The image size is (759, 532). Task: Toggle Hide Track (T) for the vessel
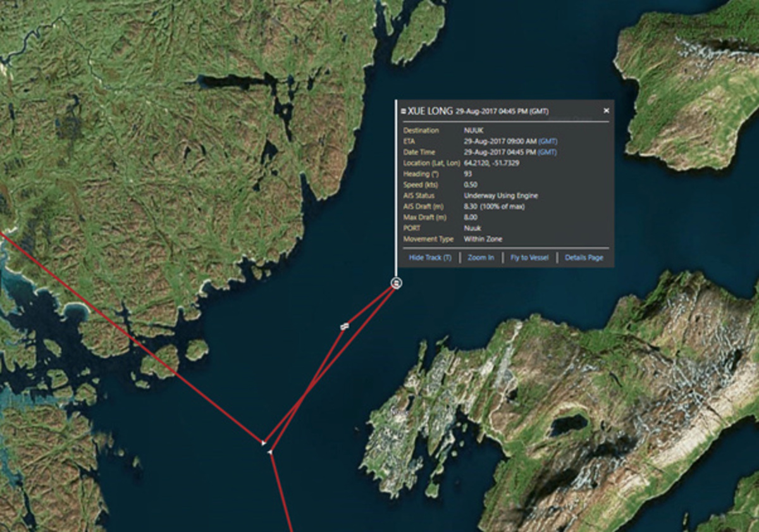point(430,258)
